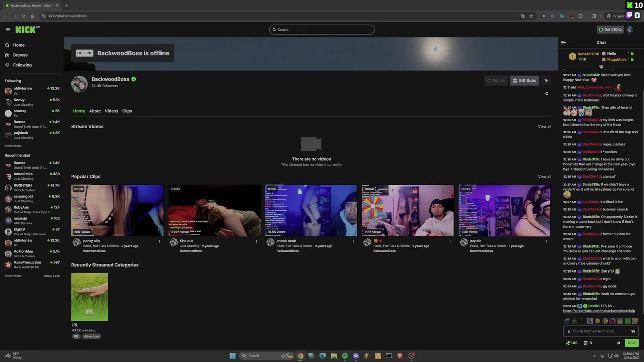Click the Adventure category tag

pos(92,336)
